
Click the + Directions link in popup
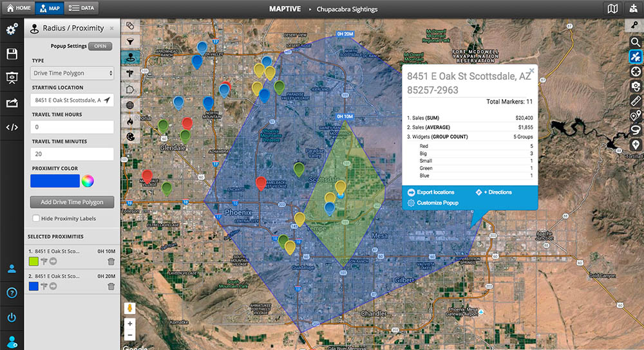pos(493,192)
